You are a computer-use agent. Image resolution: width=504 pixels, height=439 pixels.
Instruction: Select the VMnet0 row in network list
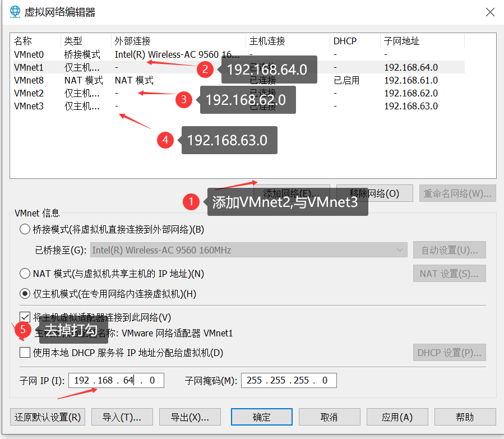click(x=239, y=54)
